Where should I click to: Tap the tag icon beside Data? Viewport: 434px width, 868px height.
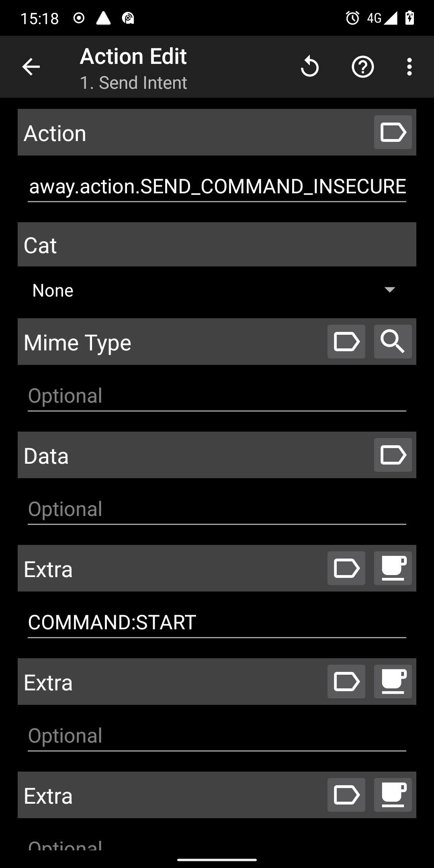(x=393, y=455)
